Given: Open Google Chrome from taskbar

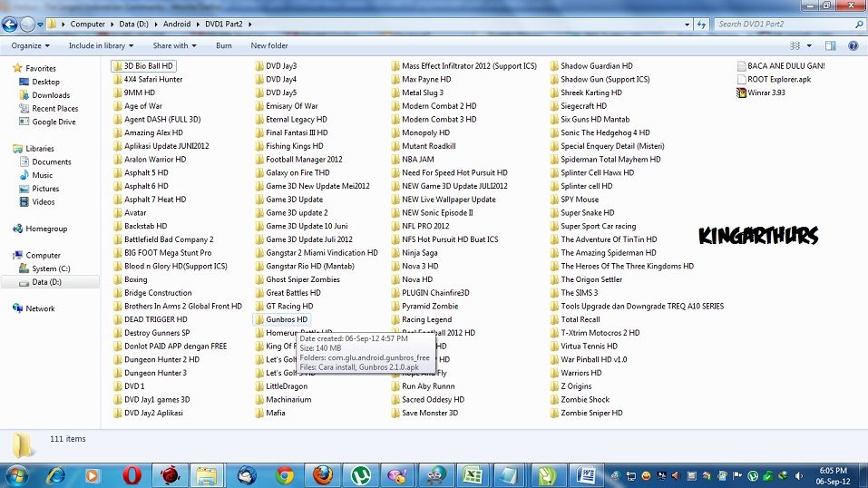Looking at the screenshot, I should point(285,476).
